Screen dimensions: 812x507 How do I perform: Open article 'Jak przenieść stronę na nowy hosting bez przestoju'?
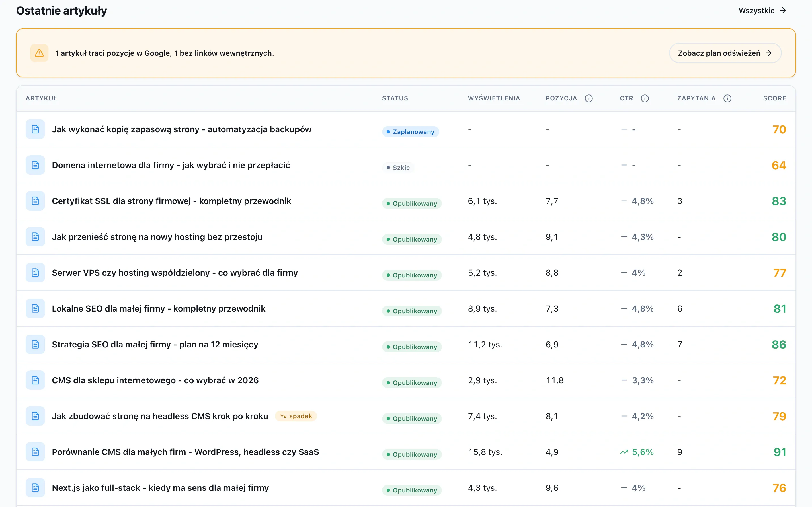point(157,237)
